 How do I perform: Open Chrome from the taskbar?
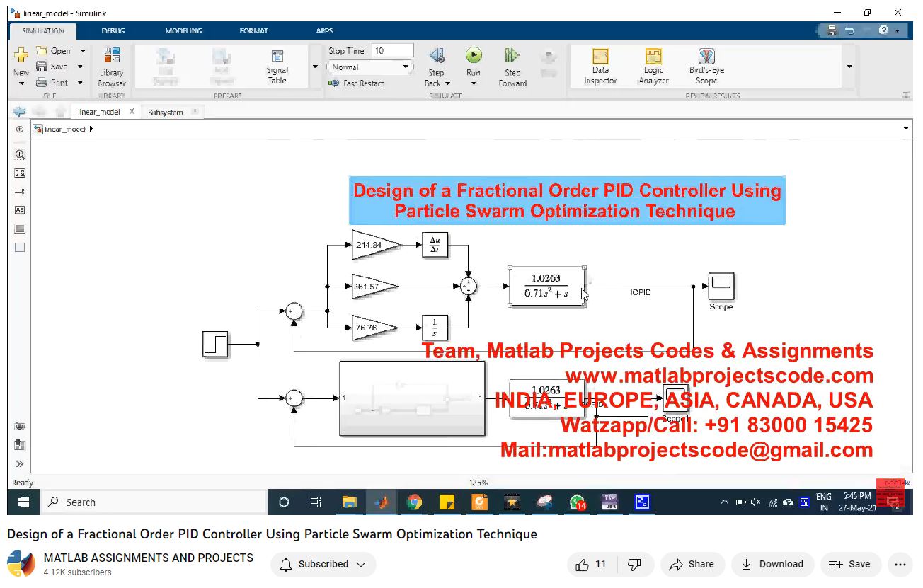415,502
